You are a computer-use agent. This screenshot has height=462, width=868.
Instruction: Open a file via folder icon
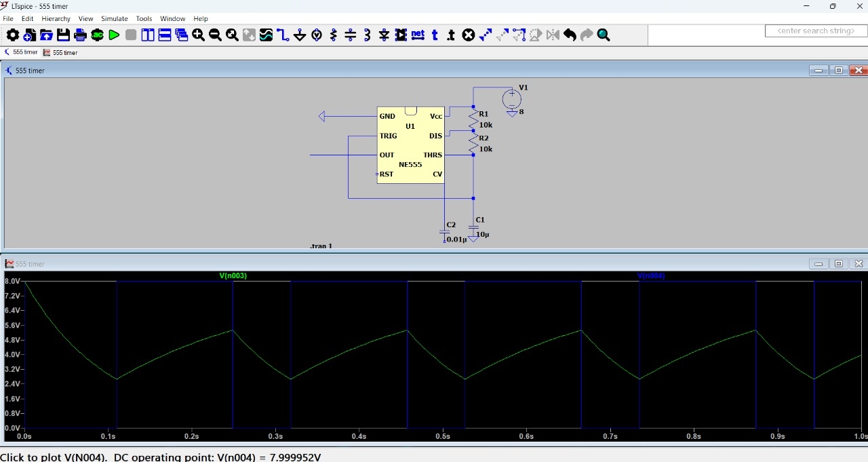point(47,35)
